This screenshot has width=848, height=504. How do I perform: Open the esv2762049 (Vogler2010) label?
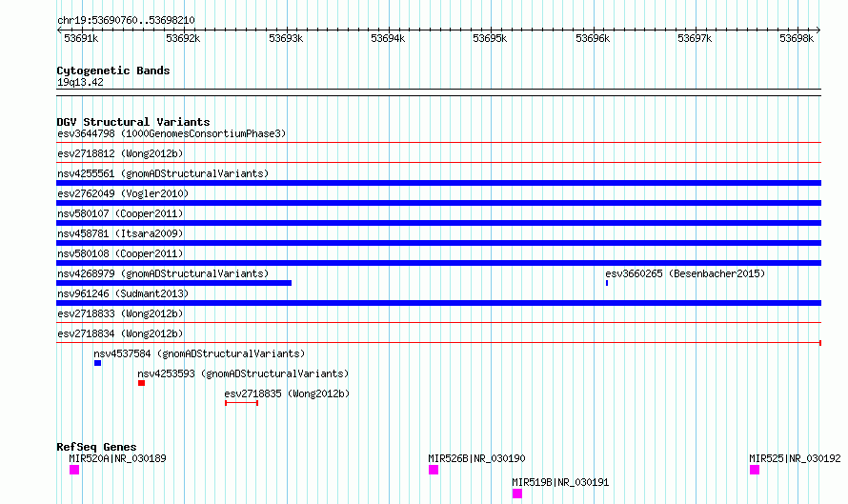click(x=123, y=193)
